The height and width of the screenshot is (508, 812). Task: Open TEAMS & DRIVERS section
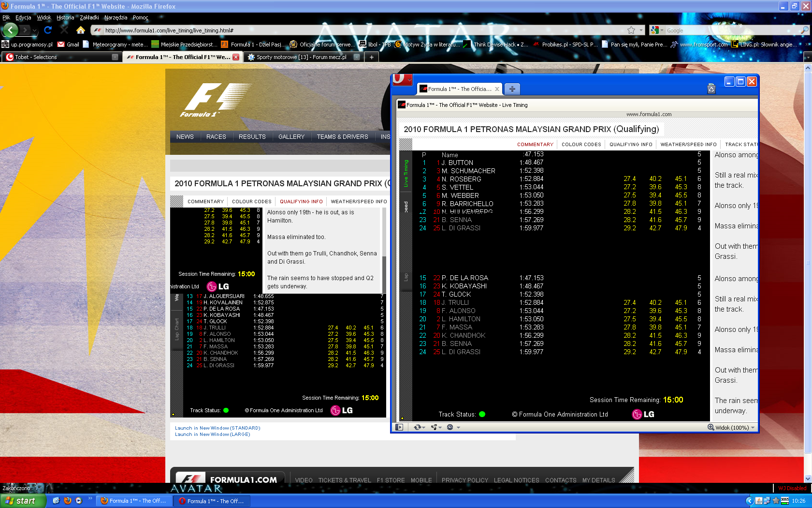343,137
